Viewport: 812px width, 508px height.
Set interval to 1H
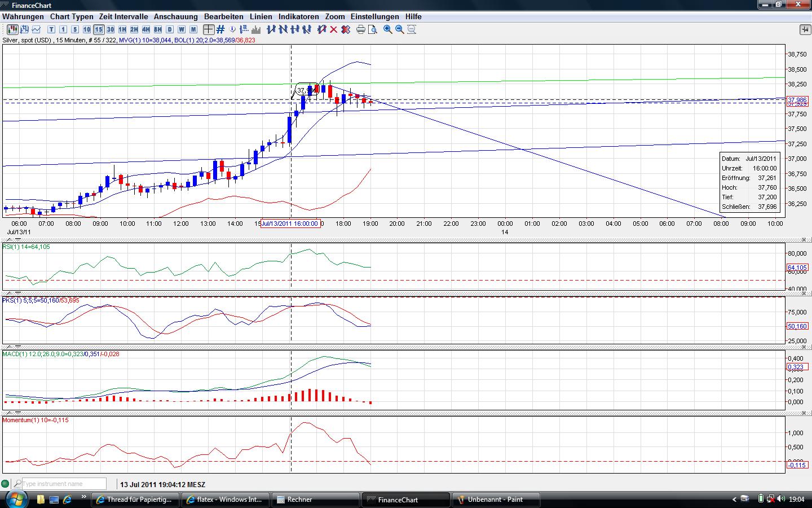(x=122, y=29)
